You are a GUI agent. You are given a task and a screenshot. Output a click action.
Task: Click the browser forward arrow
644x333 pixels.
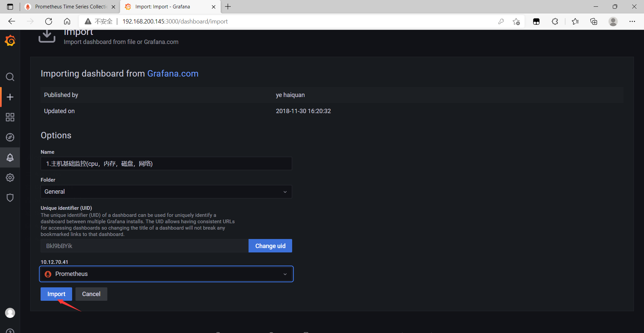coord(30,21)
